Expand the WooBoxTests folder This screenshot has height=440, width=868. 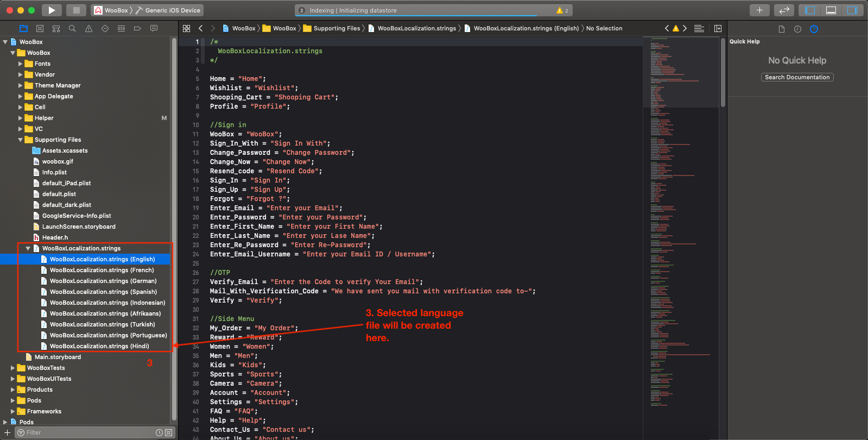[12, 368]
